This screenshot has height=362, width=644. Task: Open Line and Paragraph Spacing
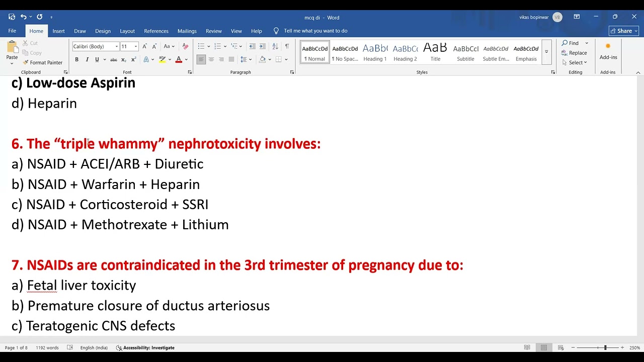click(x=244, y=59)
